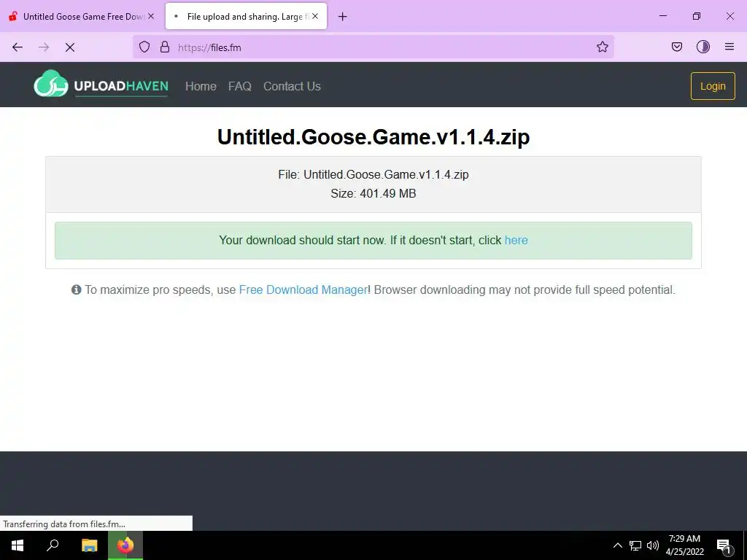The height and width of the screenshot is (560, 747).
Task: Click the UploadHaven cloud logo
Action: pyautogui.click(x=51, y=85)
